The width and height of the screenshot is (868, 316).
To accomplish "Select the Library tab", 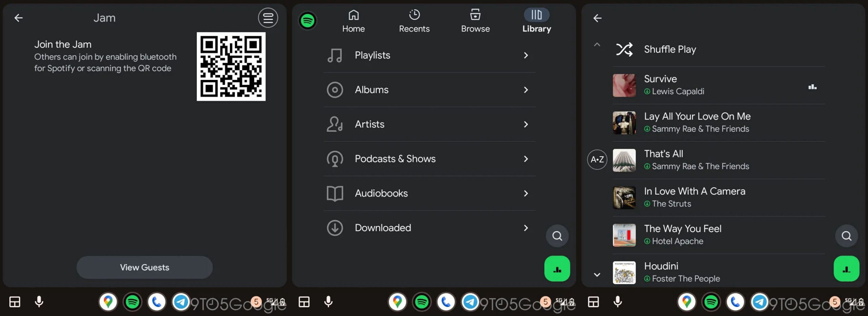I will pos(536,21).
